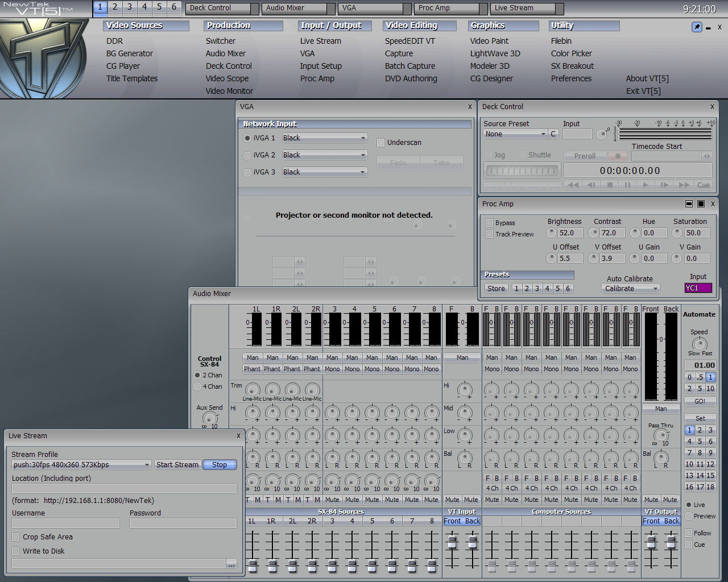Click the pause button in Deck Control
Viewport: 728px width, 582px height.
pos(628,185)
